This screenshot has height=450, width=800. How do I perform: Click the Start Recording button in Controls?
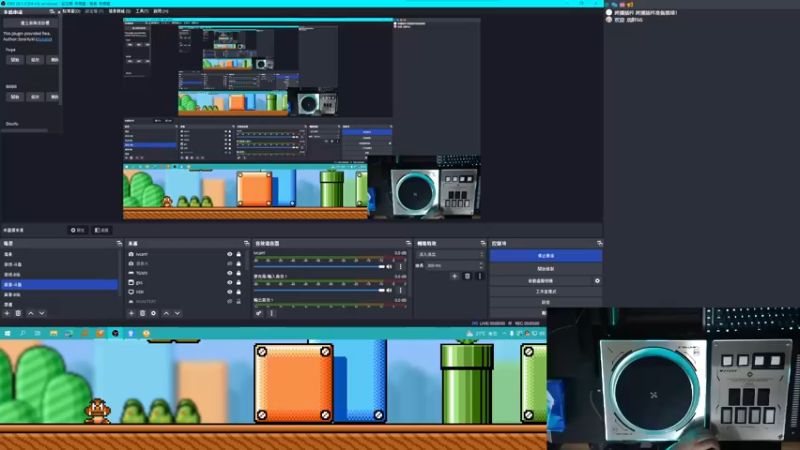[545, 268]
